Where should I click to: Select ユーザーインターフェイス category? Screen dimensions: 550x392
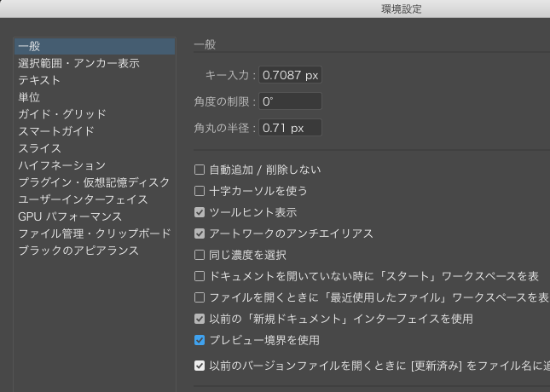(95, 199)
